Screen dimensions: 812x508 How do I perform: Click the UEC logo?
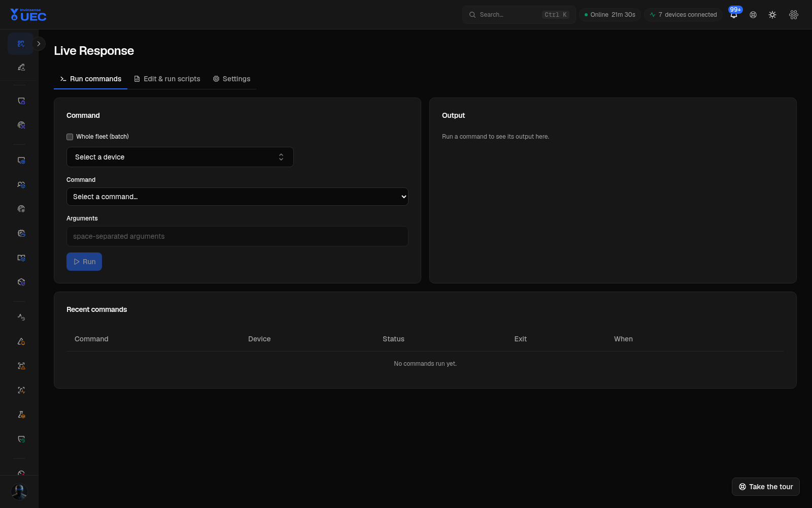(x=28, y=15)
